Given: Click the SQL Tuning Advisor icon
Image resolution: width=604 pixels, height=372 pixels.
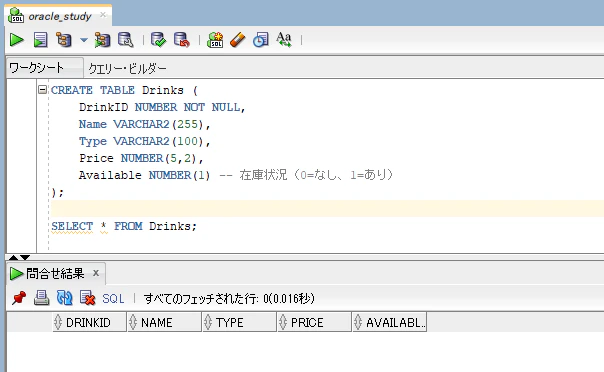Looking at the screenshot, I should pos(126,40).
